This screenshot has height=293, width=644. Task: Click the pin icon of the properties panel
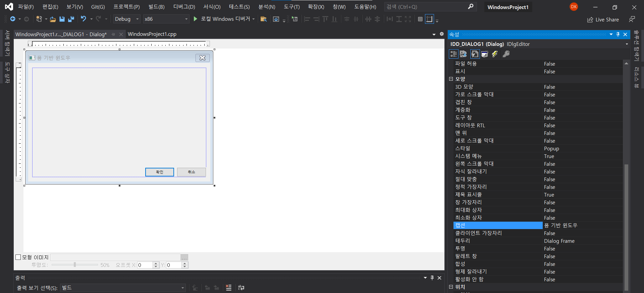(618, 34)
